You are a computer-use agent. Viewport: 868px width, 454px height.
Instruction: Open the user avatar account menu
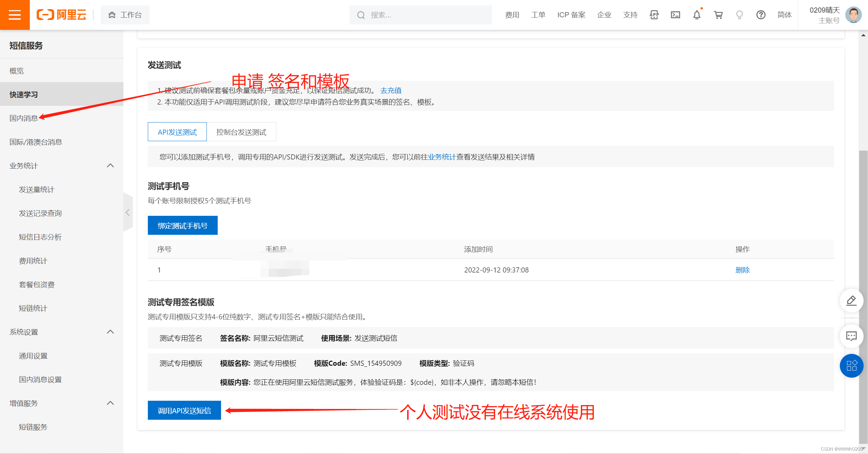(x=853, y=15)
